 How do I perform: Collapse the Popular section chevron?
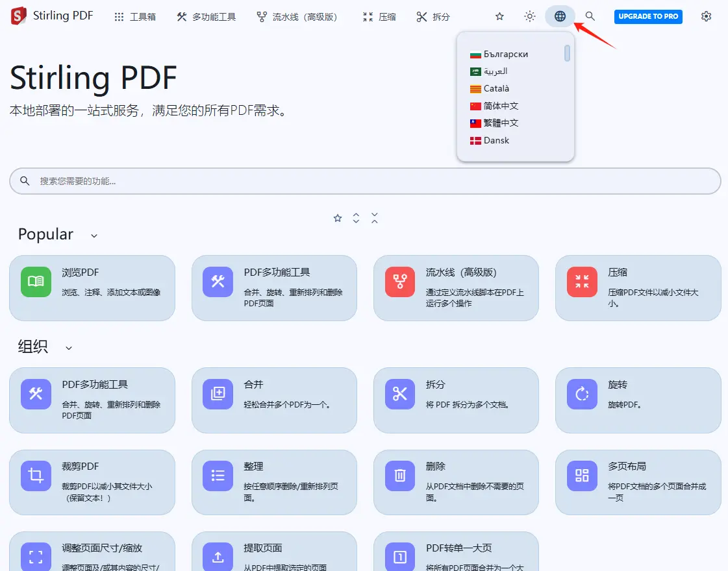[x=94, y=236]
